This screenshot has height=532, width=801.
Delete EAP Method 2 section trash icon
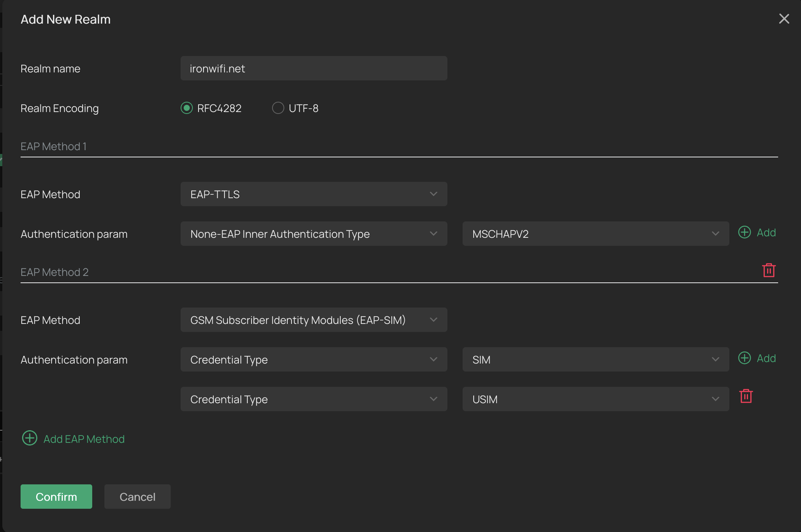(769, 270)
